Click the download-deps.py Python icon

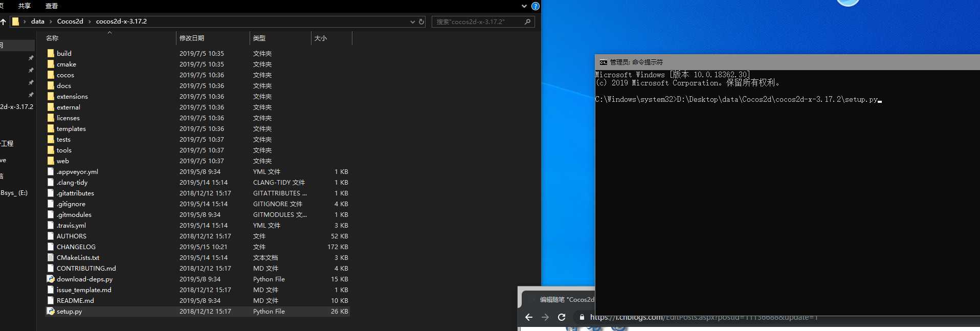51,279
